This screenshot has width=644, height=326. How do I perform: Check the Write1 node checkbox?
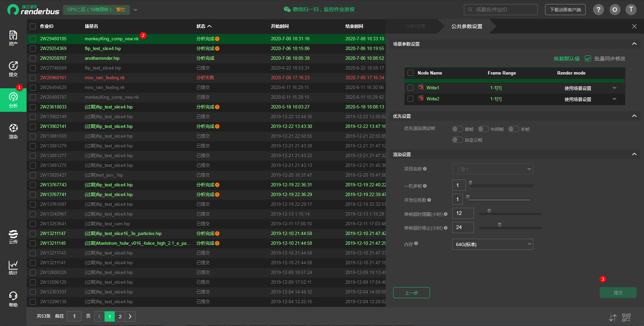pos(410,88)
